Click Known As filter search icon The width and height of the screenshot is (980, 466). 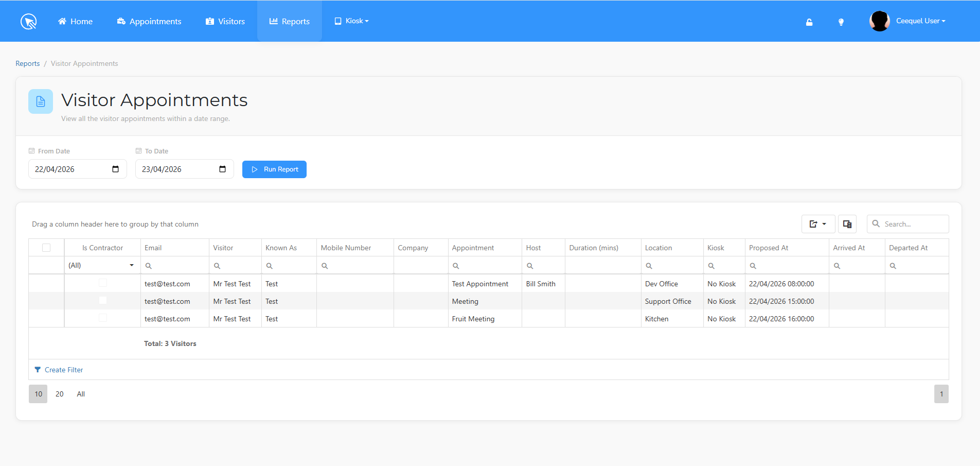tap(270, 266)
